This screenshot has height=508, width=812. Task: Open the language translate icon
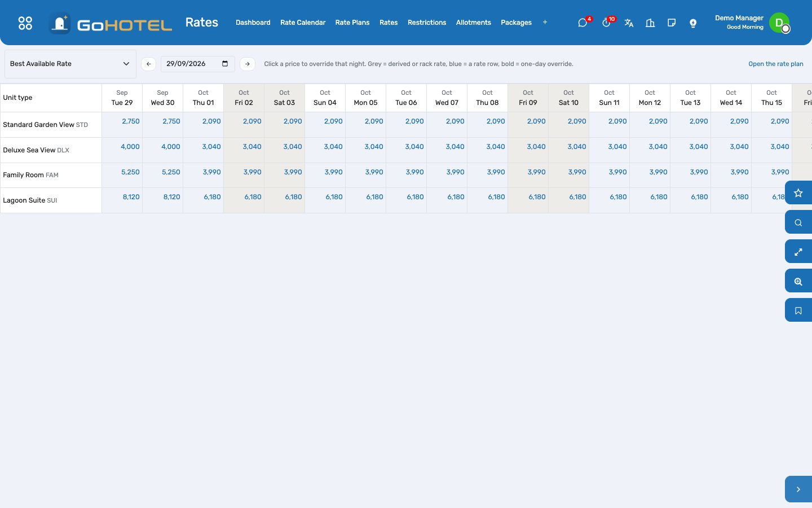coord(629,23)
